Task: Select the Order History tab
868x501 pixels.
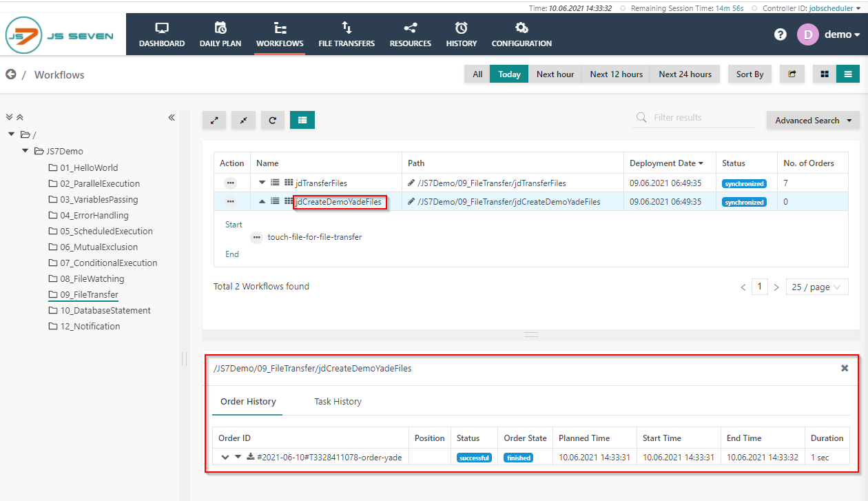Action: coord(248,401)
